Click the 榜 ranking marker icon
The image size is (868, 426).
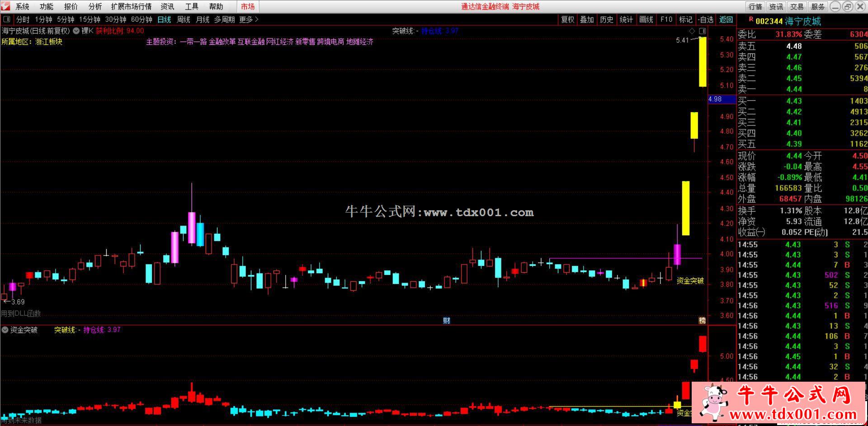tap(702, 321)
